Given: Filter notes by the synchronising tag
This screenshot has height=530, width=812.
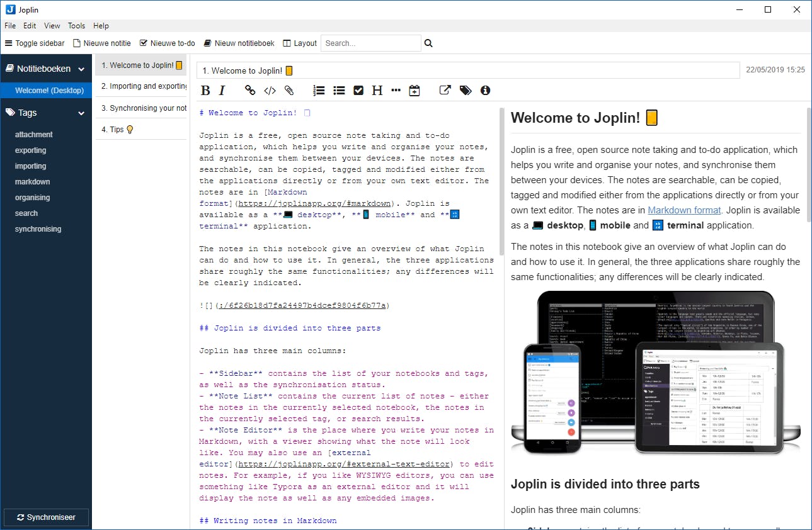Looking at the screenshot, I should (x=38, y=229).
